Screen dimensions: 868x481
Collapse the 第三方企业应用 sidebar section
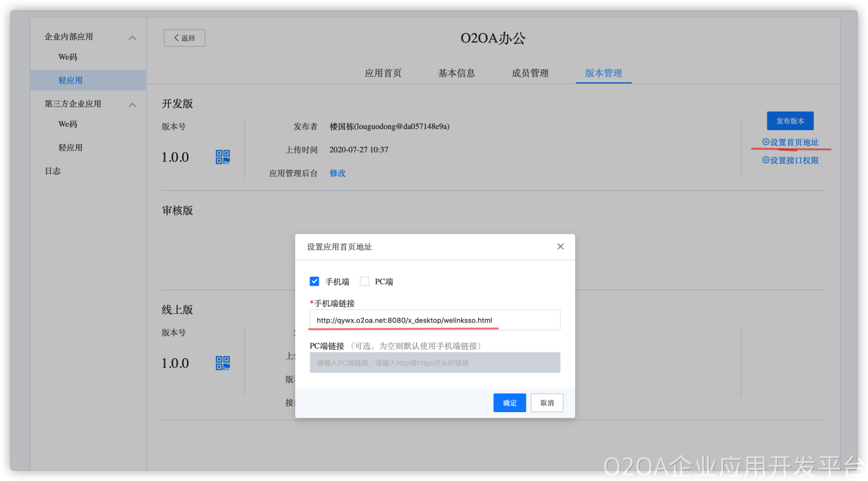pos(133,105)
